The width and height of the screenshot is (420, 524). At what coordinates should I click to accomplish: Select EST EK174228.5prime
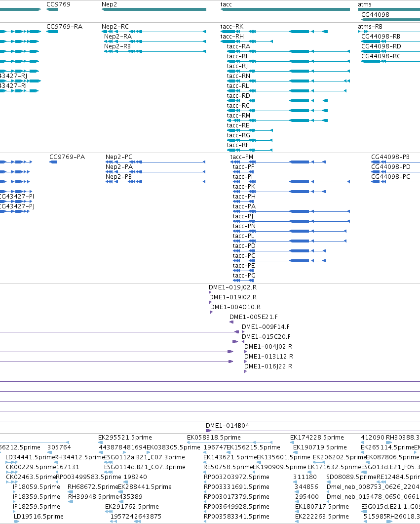coord(317,438)
